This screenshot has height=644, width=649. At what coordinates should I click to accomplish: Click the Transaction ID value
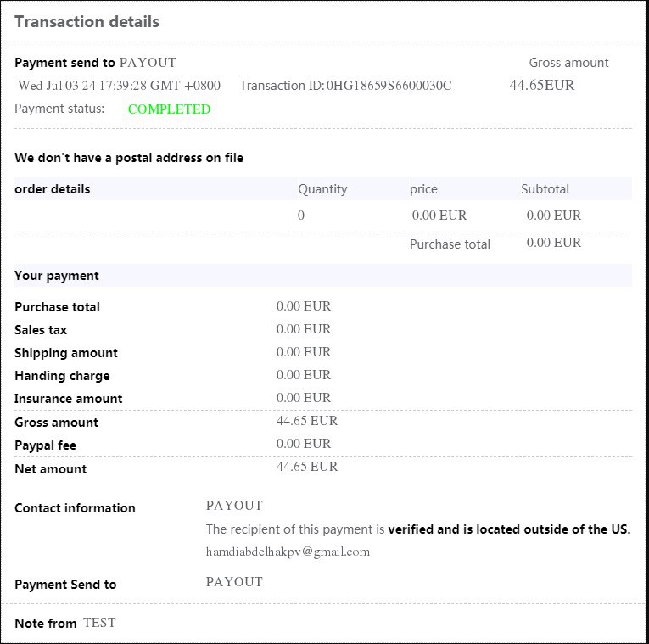(x=389, y=86)
